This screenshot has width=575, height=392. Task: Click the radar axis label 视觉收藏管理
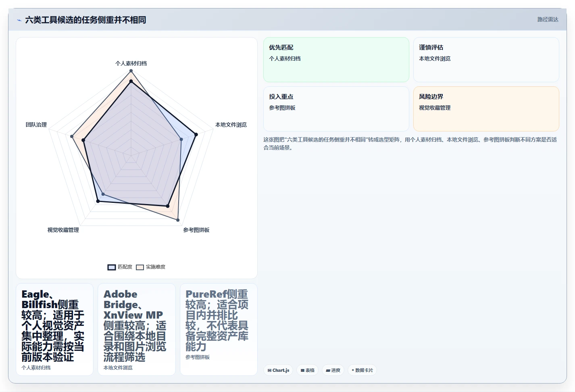point(63,230)
